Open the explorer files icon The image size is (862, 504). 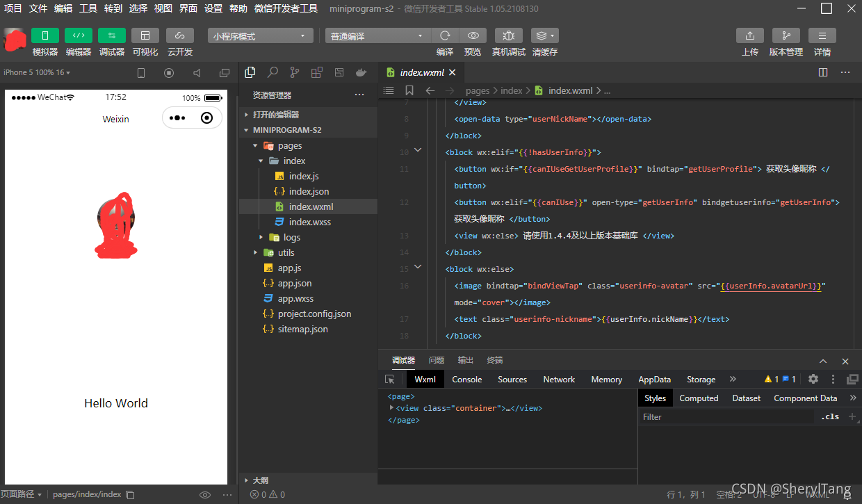251,72
